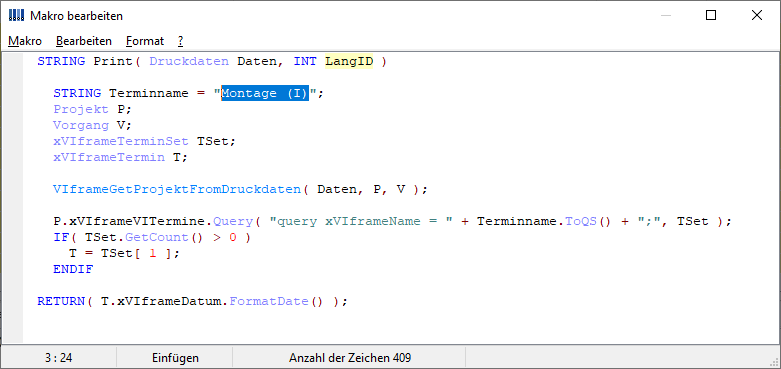Open the Format menu
The width and height of the screenshot is (781, 369).
click(145, 41)
